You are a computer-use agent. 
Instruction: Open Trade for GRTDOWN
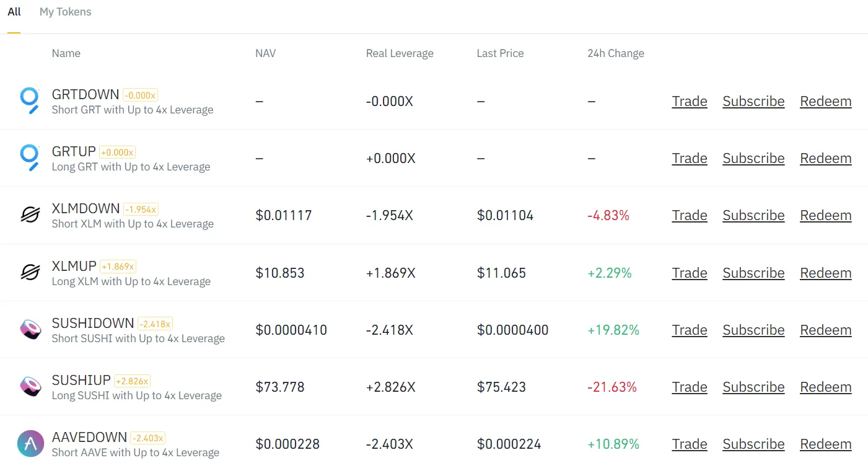click(x=689, y=101)
